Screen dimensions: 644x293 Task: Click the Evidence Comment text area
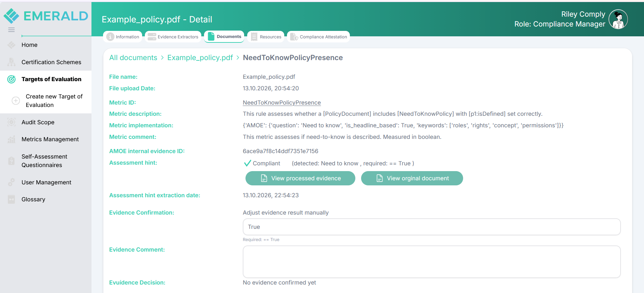431,262
